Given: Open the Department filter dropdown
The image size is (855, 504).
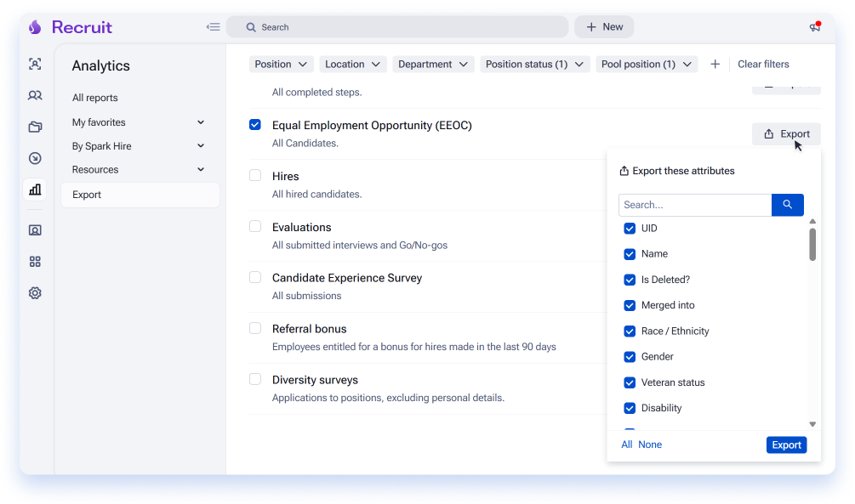Looking at the screenshot, I should pyautogui.click(x=433, y=65).
